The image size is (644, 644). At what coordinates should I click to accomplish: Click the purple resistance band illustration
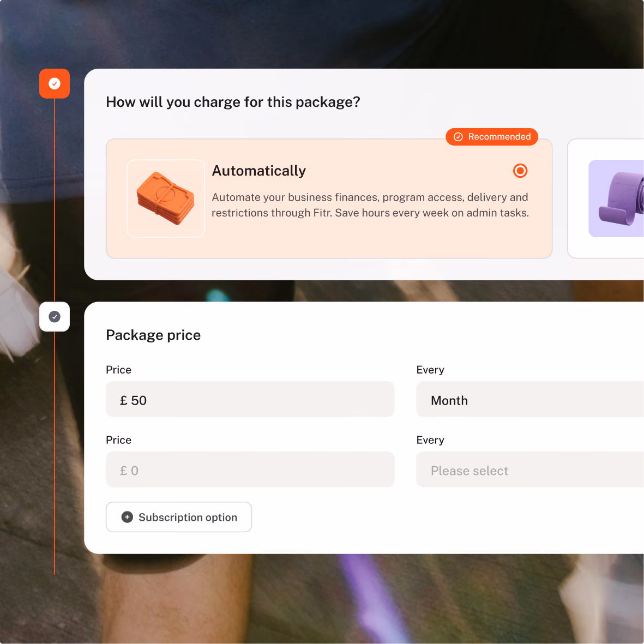pos(616,198)
